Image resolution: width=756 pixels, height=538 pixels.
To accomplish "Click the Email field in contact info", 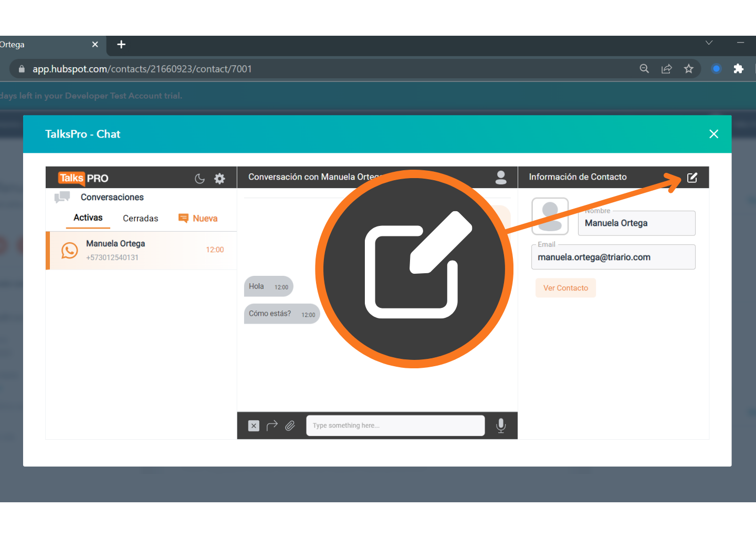I will pyautogui.click(x=613, y=257).
